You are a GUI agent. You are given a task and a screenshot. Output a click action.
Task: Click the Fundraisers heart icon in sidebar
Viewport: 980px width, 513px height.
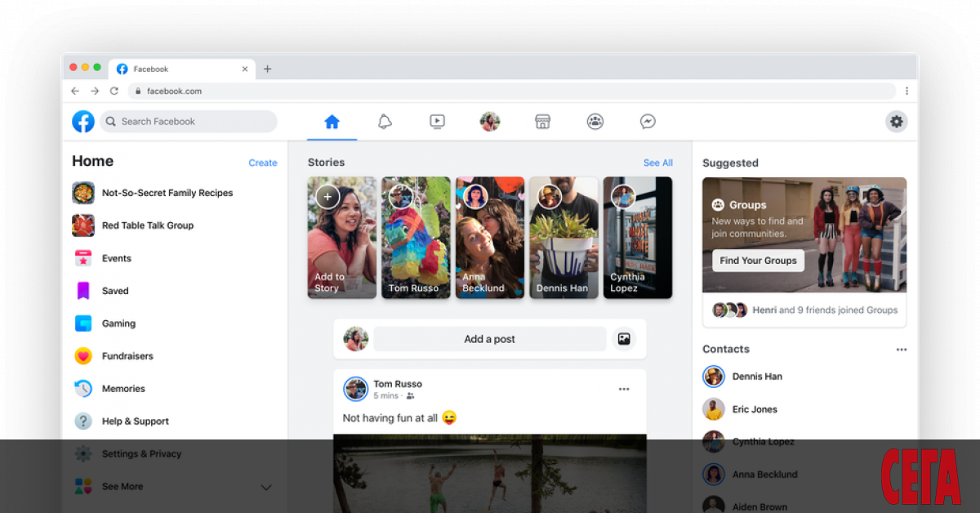point(83,356)
